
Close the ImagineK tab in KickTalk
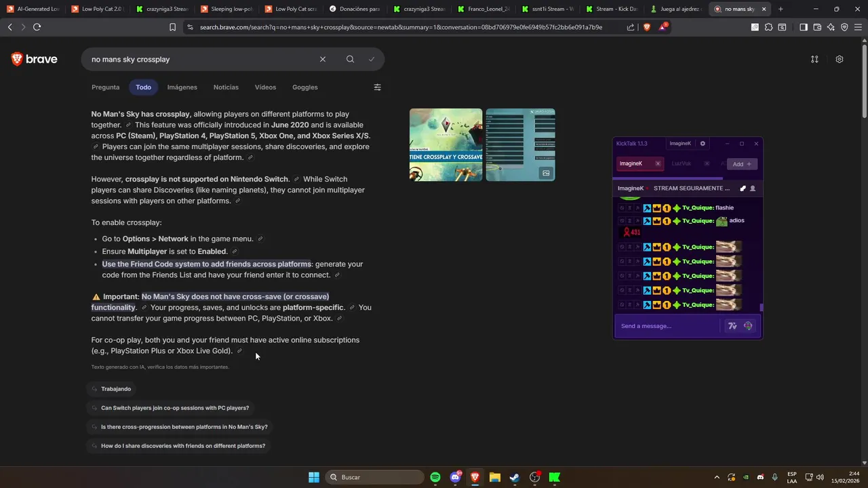pos(658,163)
